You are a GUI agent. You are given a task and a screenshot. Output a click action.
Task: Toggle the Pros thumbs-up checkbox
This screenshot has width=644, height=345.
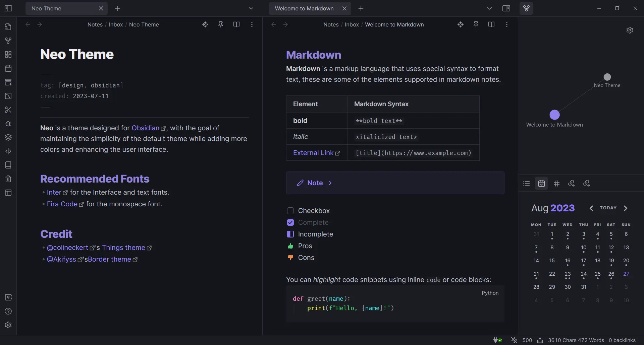pyautogui.click(x=290, y=246)
